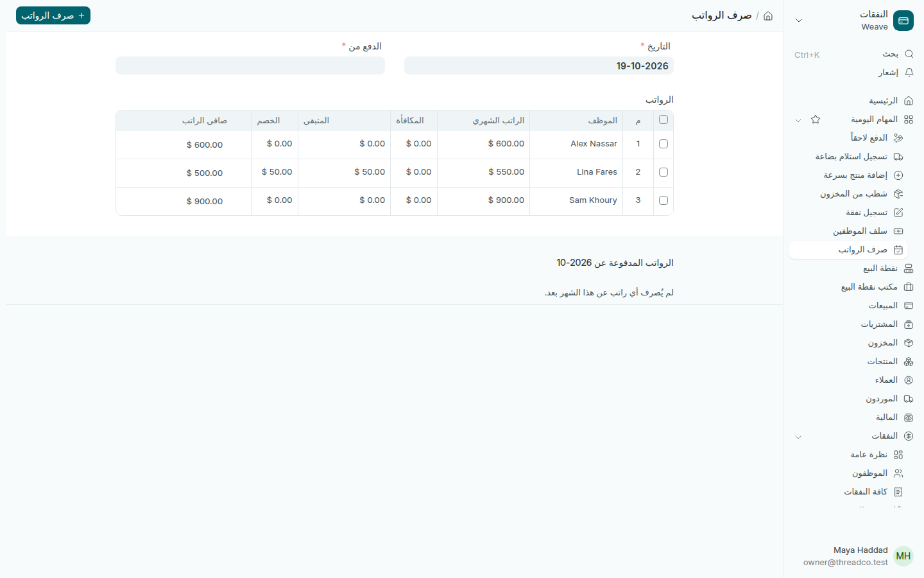The image size is (924, 578).
Task: Click the MH user avatar
Action: click(x=903, y=556)
